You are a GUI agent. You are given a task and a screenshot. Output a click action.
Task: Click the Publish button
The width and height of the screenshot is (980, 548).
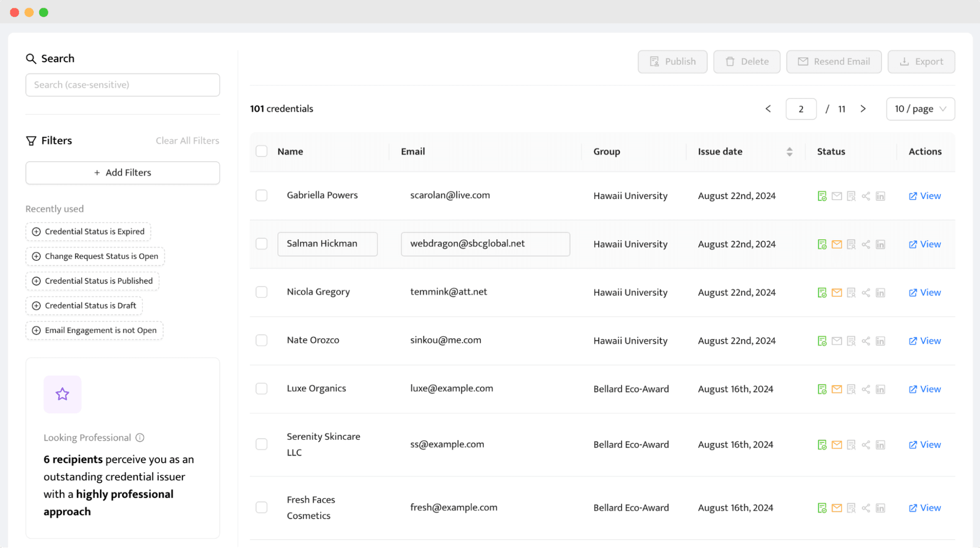point(672,62)
